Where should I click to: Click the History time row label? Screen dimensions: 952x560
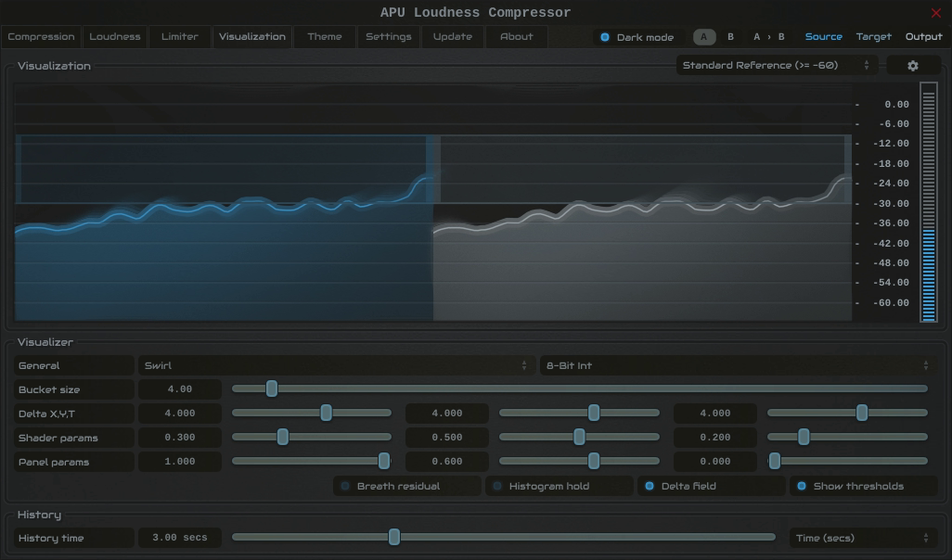(x=73, y=538)
